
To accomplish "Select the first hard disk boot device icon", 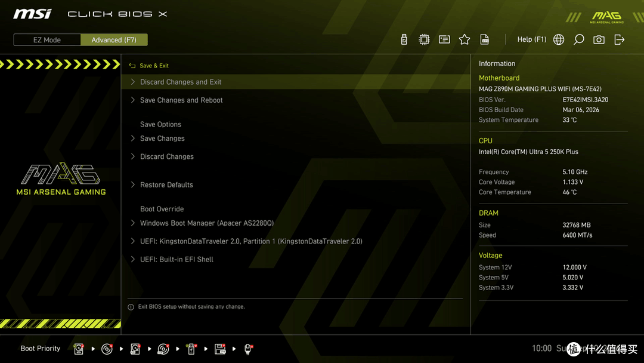I will click(x=79, y=349).
